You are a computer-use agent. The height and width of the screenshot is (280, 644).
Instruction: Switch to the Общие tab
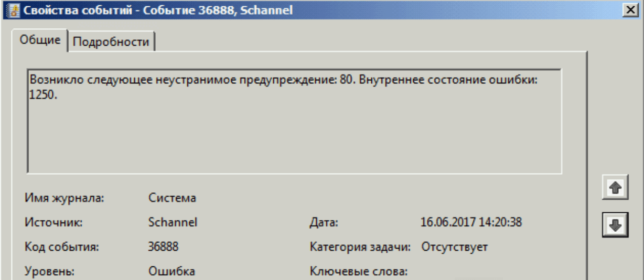[40, 41]
